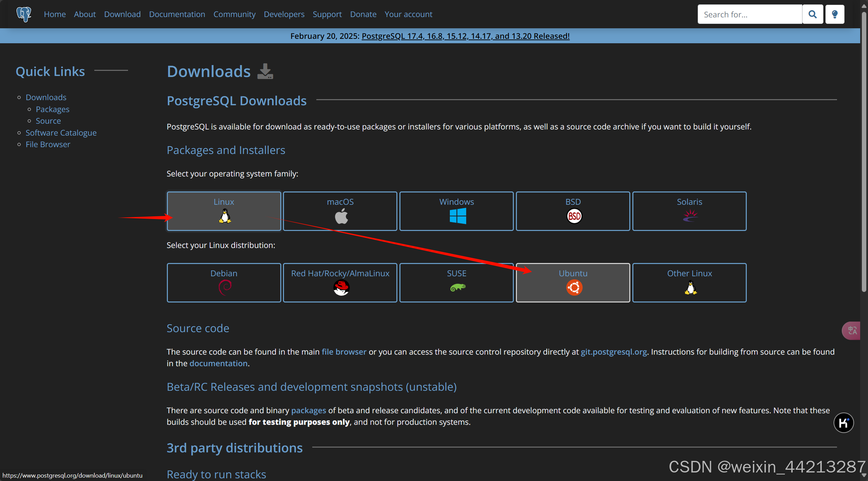This screenshot has height=481, width=868.
Task: Go to the Community nav item
Action: [234, 14]
